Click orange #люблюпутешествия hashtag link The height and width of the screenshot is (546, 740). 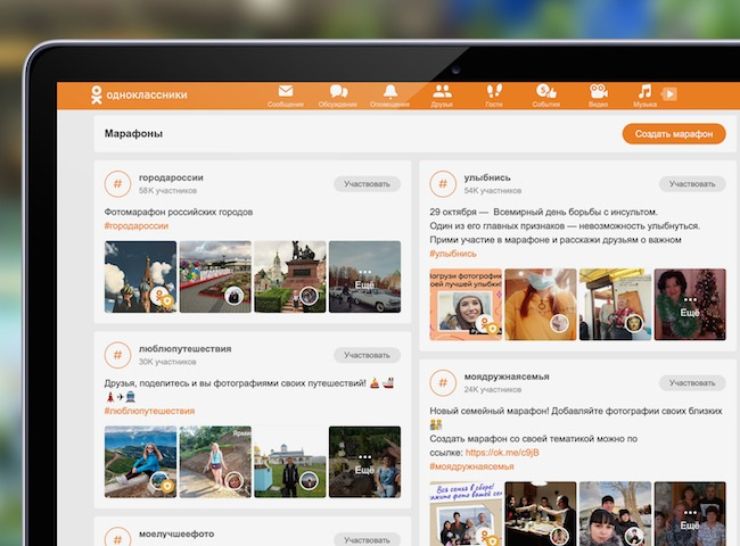point(149,411)
